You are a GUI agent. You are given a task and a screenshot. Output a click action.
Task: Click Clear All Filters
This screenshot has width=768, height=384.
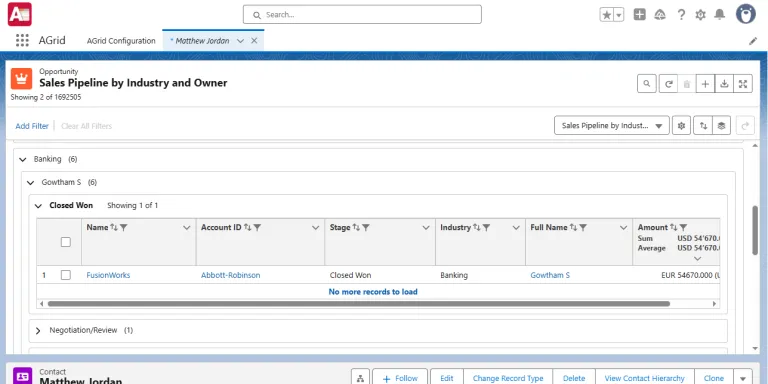[86, 126]
